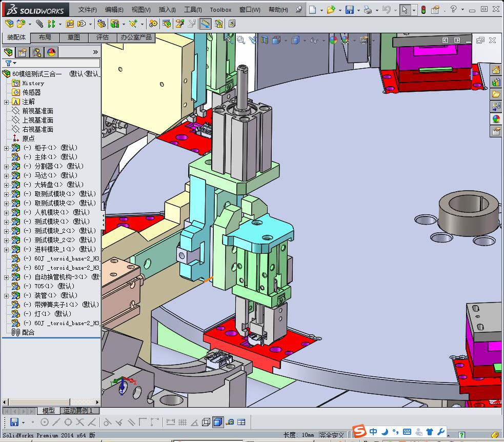Image resolution: width=504 pixels, height=442 pixels.
Task: Toggle the rebuild traffic light icon
Action: pos(423,10)
